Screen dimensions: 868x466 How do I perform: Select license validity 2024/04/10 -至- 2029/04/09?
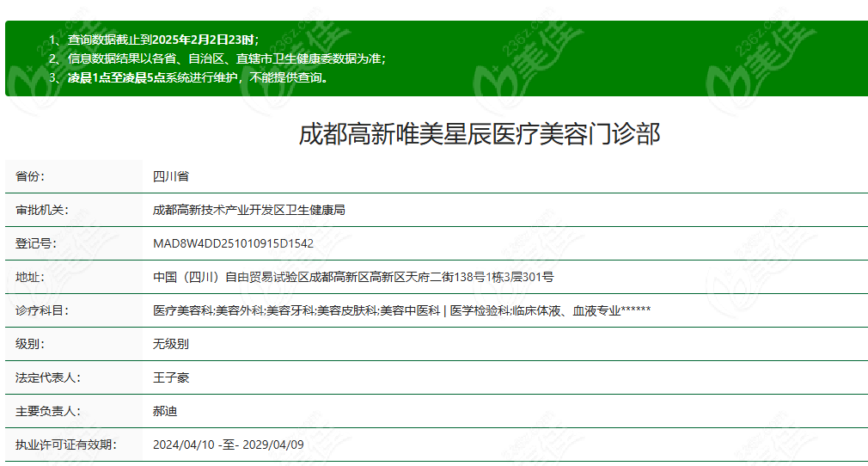228,445
